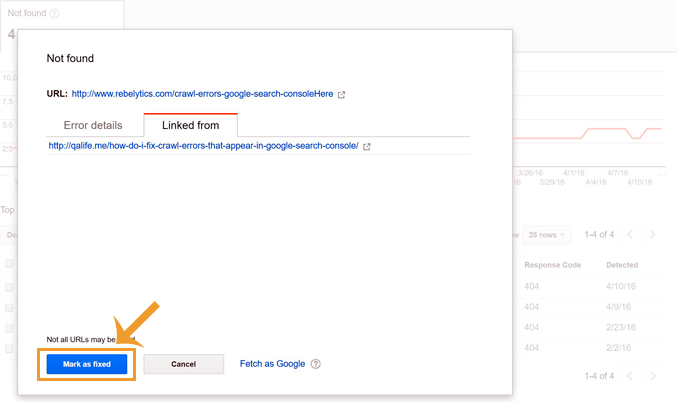Click Mark as fixed button
Image resolution: width=680 pixels, height=402 pixels.
(x=87, y=364)
